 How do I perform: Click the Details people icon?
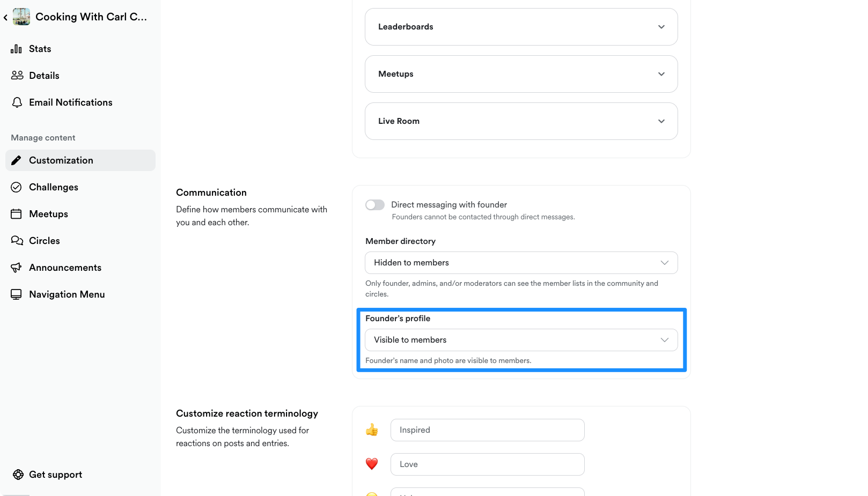tap(17, 76)
